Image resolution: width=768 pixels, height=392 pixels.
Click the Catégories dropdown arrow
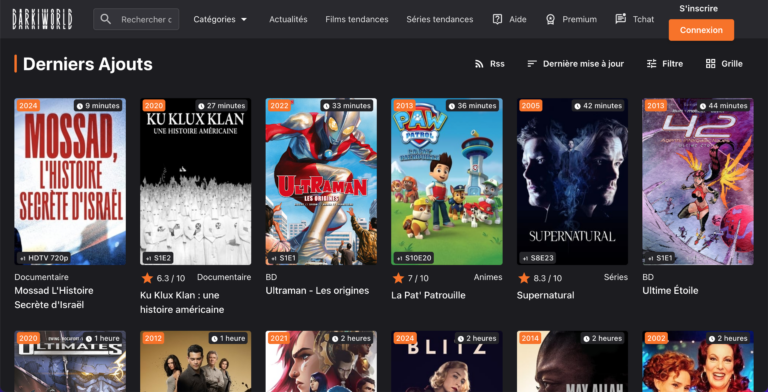(x=244, y=20)
